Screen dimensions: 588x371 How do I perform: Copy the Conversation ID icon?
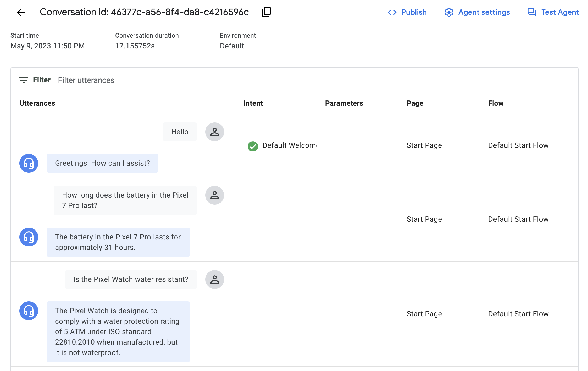pyautogui.click(x=266, y=12)
